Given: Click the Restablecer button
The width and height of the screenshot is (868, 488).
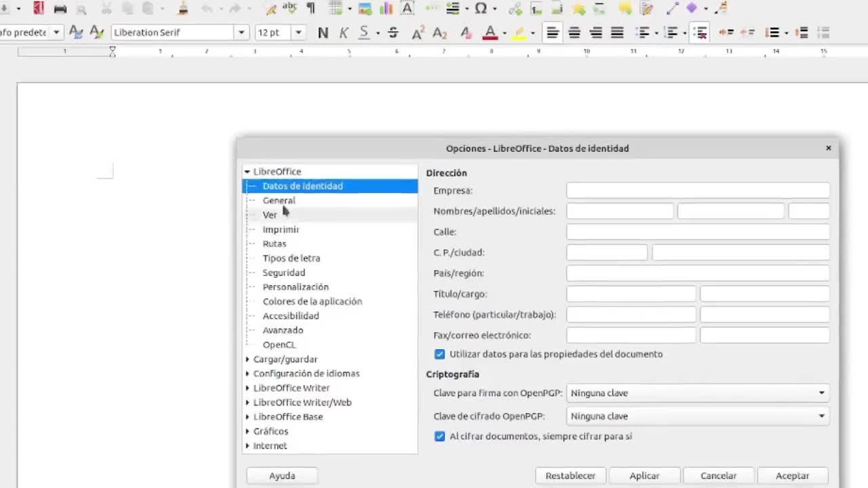Looking at the screenshot, I should [x=570, y=476].
